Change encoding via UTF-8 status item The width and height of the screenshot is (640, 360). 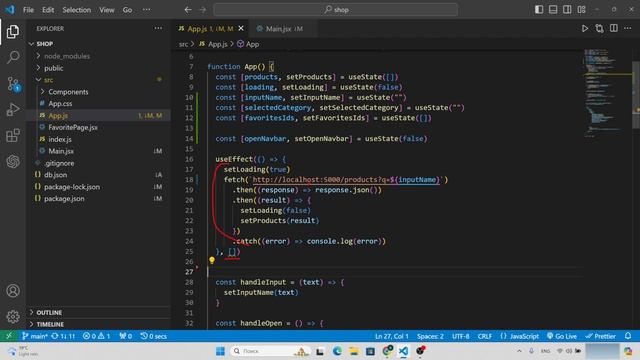(x=460, y=336)
